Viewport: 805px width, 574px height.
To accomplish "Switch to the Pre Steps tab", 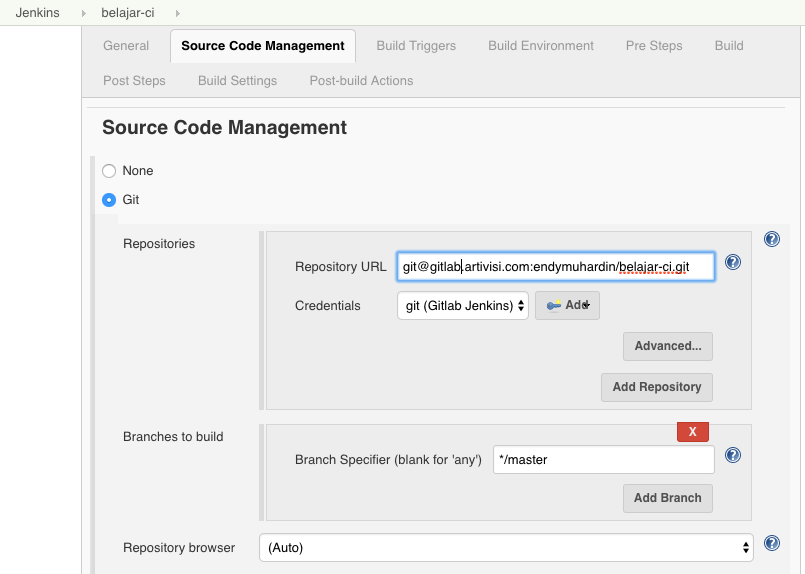I will [x=654, y=46].
